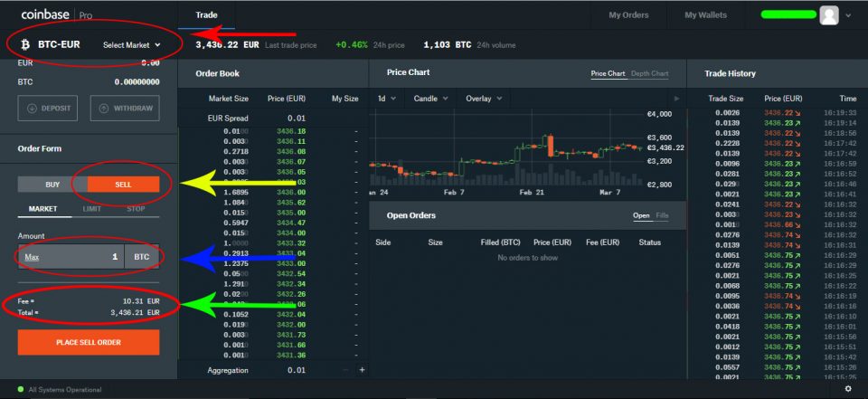The image size is (868, 399).
Task: Click the Fee 10.31 EUR line
Action: (89, 301)
